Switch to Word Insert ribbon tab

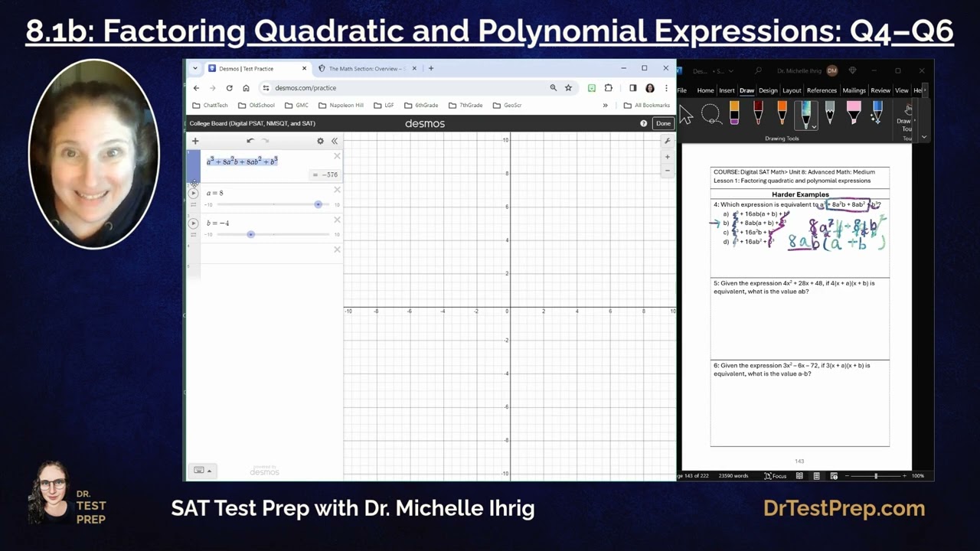(727, 90)
